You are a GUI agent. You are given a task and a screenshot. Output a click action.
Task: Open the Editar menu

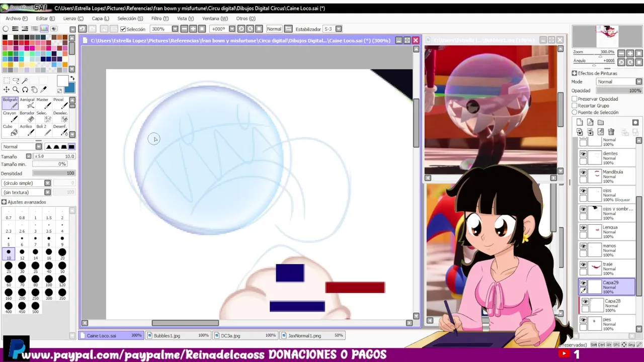coord(45,19)
